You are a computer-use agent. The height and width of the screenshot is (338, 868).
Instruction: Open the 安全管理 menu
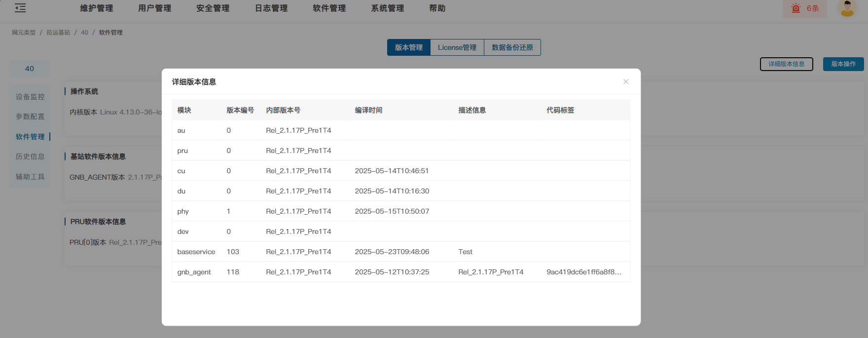pos(213,8)
